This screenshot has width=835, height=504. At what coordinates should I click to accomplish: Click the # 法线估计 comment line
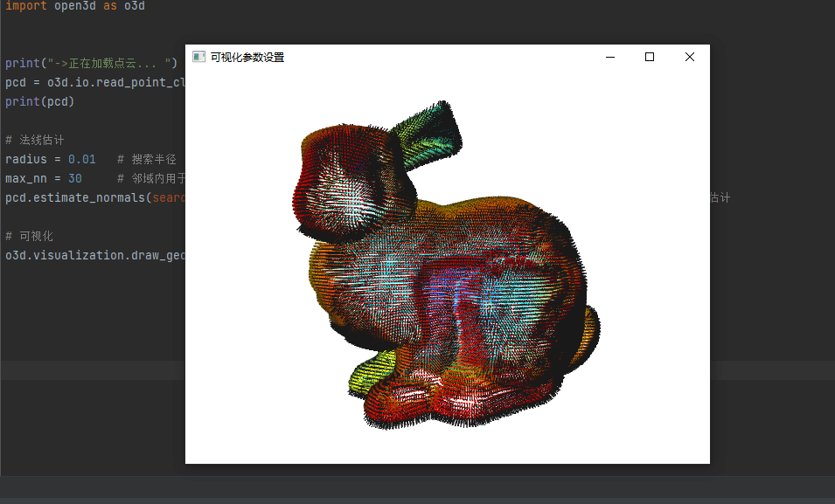coord(35,140)
